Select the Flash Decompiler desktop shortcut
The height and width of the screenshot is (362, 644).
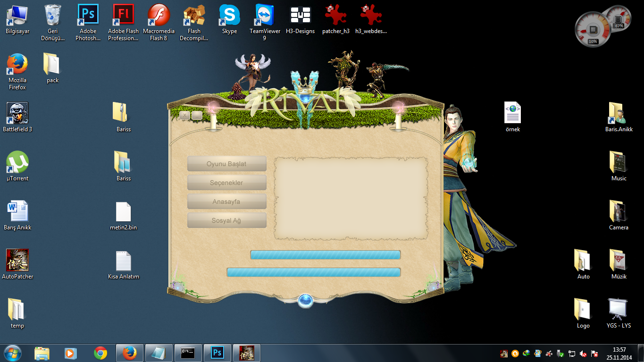coord(194,23)
